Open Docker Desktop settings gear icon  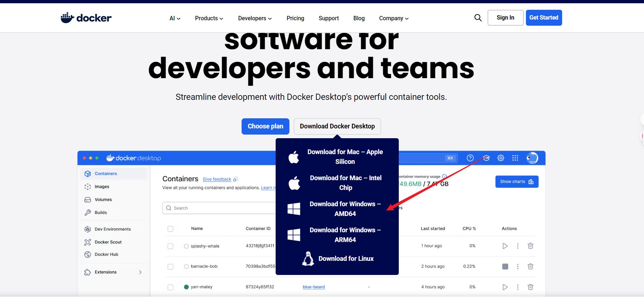coord(501,158)
